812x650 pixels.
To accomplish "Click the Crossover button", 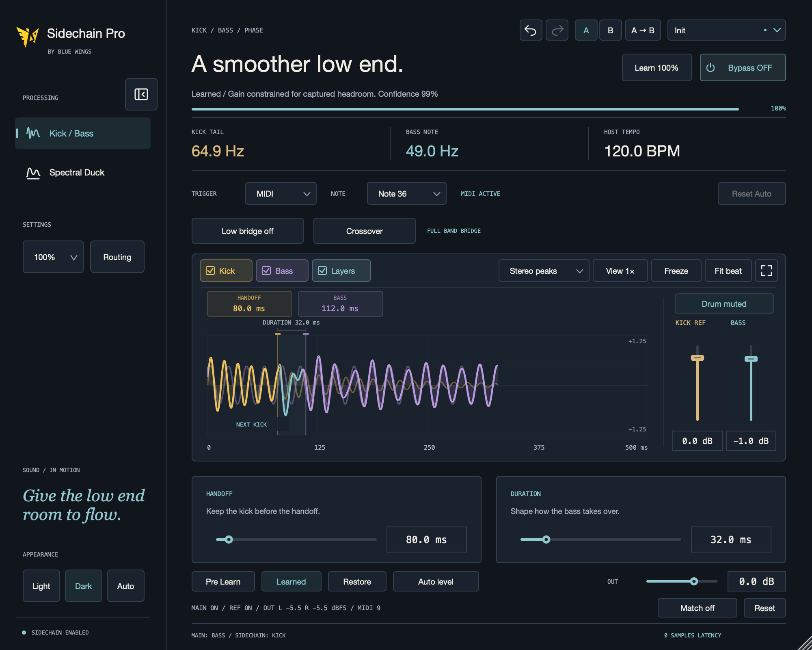I will [x=364, y=231].
